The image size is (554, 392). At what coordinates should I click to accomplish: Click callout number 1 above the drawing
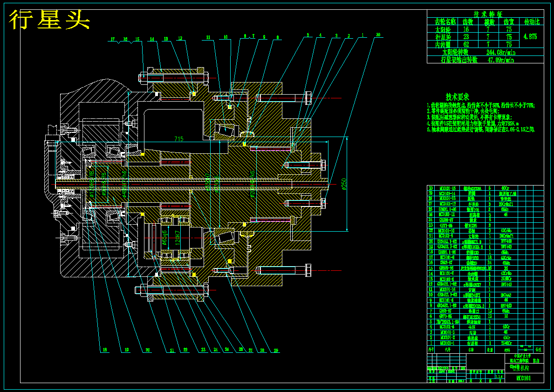pyautogui.click(x=362, y=34)
